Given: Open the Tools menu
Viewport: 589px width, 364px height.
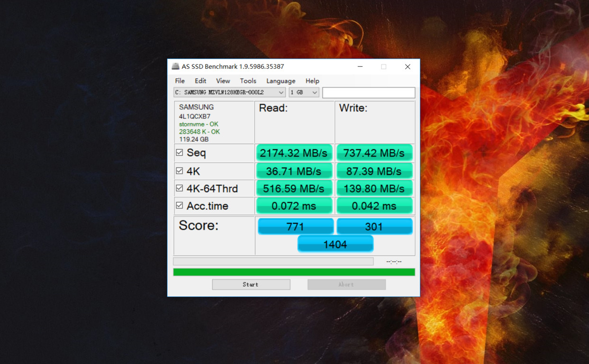Looking at the screenshot, I should [x=248, y=81].
